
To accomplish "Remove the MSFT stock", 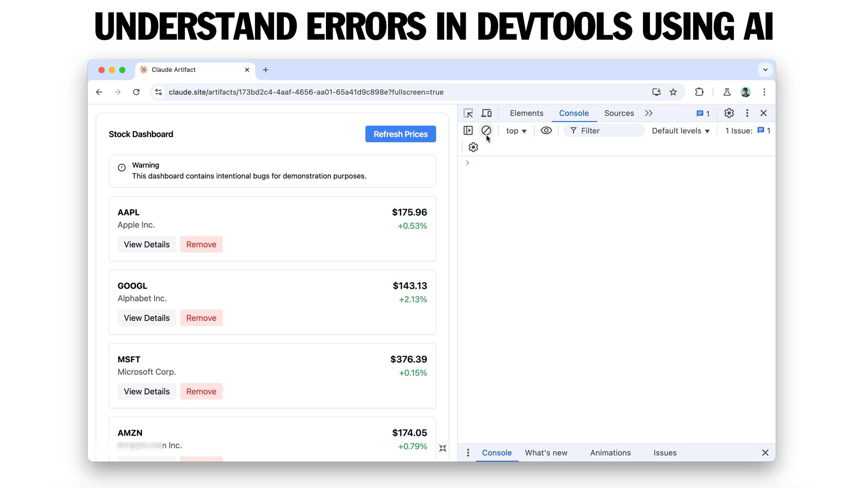I will tap(201, 392).
